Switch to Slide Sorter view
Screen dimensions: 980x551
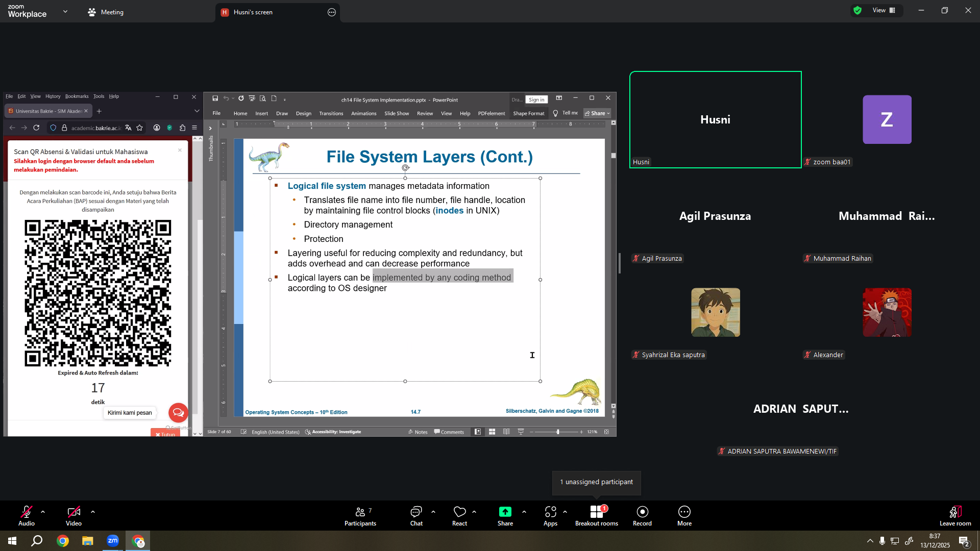click(492, 432)
